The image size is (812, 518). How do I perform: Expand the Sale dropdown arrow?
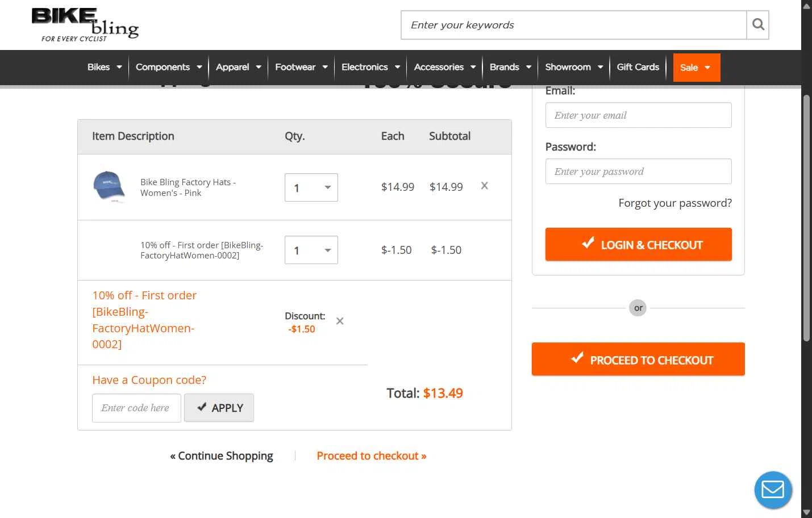click(x=707, y=68)
